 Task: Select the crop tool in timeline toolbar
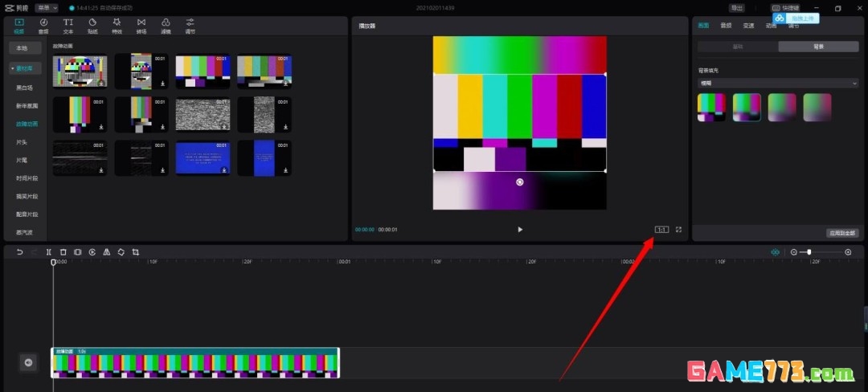[135, 251]
